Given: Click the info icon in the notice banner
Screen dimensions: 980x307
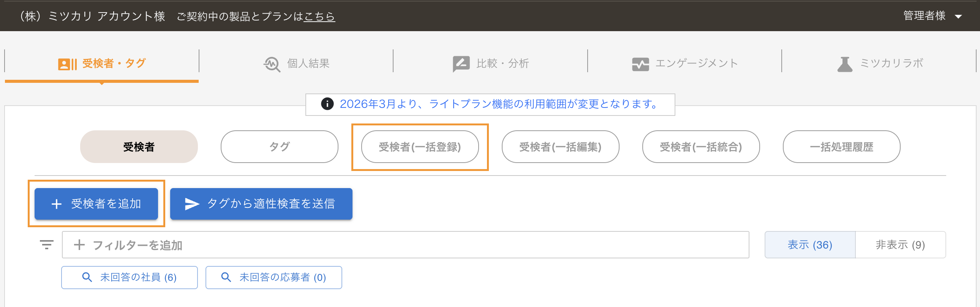Looking at the screenshot, I should click(x=327, y=104).
